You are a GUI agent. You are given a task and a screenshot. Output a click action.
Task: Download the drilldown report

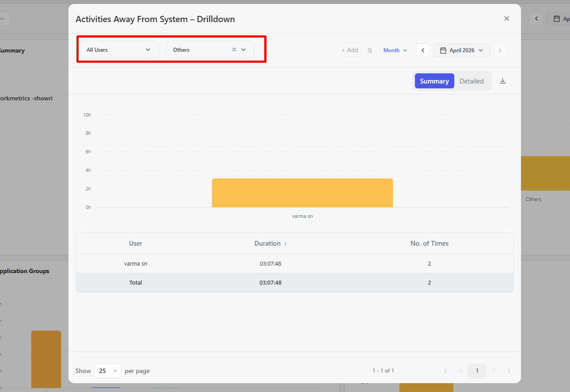(502, 81)
